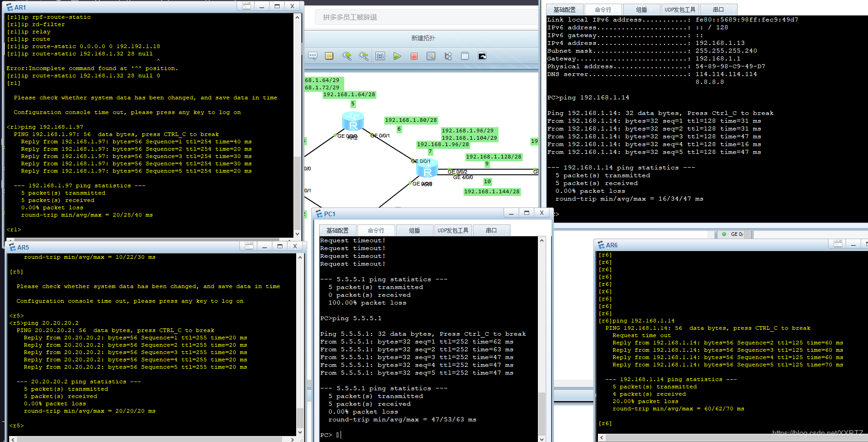Viewport: 868px width, 442px height.
Task: Click the AR6 window title bar dock icon
Action: (x=838, y=244)
